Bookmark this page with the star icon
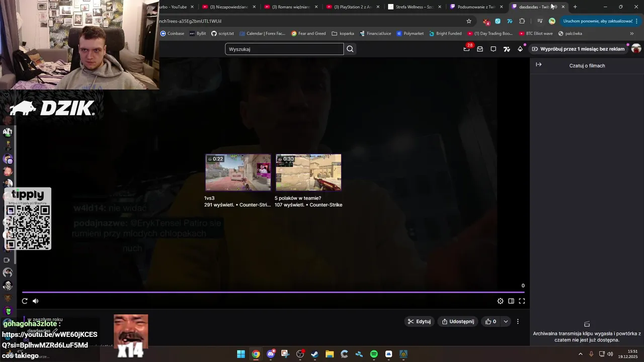 pos(469,21)
